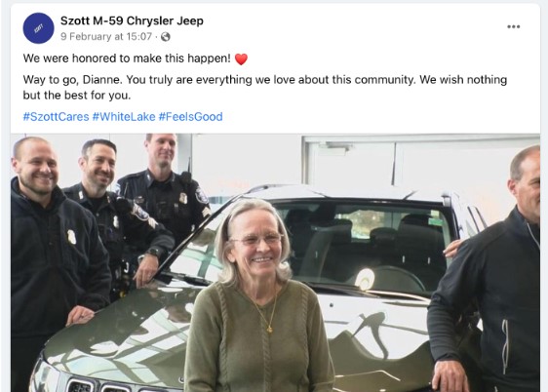Click the 'Way to go, Dianne' paragraph
Image resolution: width=548 pixels, height=392 pixels.
tap(265, 87)
